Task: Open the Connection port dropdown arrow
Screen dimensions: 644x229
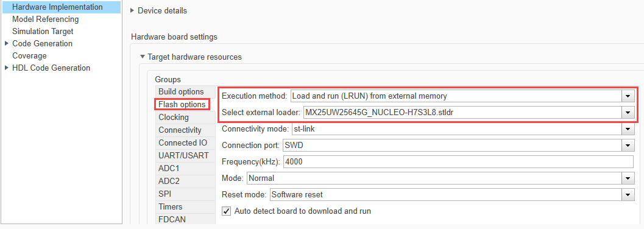Action: pos(628,146)
